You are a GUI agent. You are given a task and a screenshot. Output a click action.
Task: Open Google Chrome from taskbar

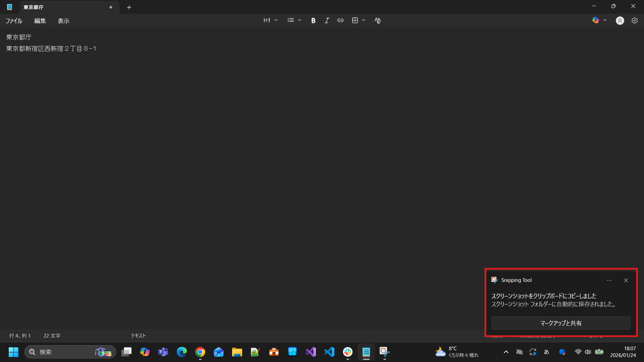pos(200,352)
